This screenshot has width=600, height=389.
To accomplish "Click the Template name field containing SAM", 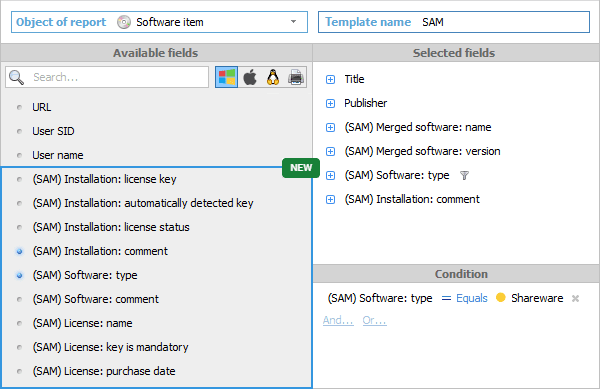I will coord(454,22).
